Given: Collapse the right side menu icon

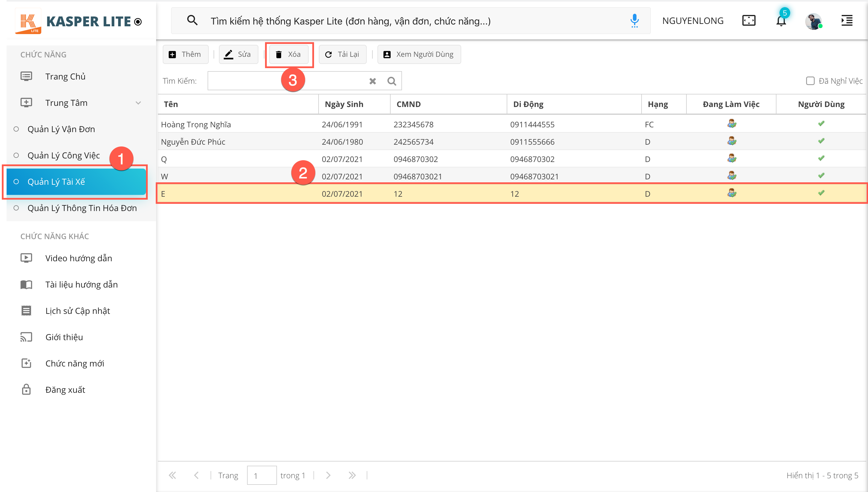Looking at the screenshot, I should point(847,21).
